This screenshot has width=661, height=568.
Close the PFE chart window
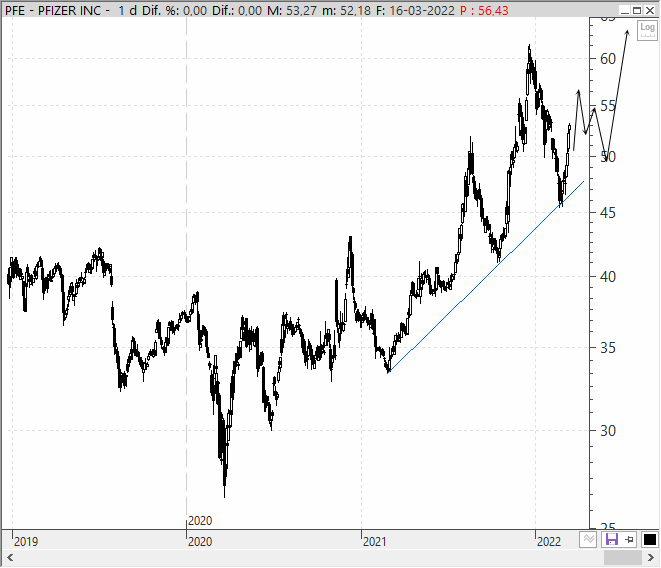tap(650, 11)
